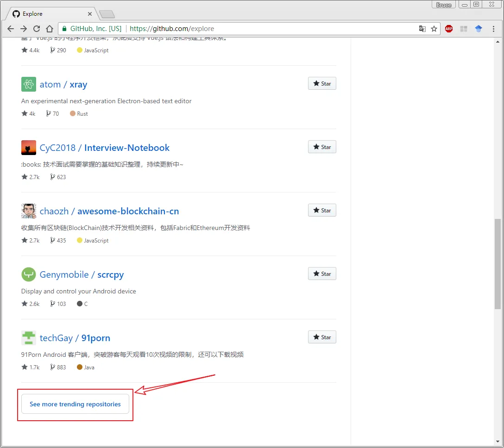Bookmark this page with the star icon
504x448 pixels.
point(434,29)
